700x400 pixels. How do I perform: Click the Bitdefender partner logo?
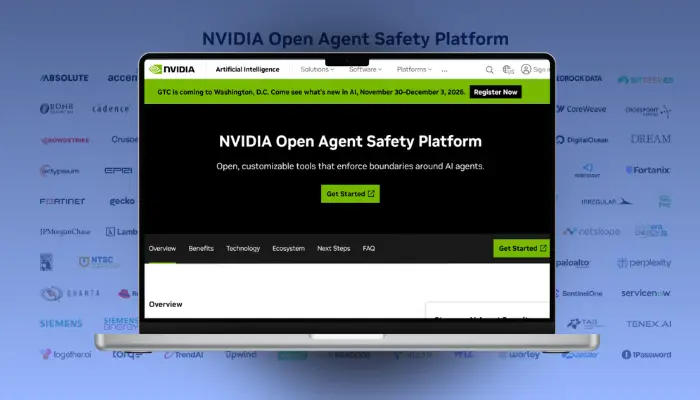coord(646,80)
